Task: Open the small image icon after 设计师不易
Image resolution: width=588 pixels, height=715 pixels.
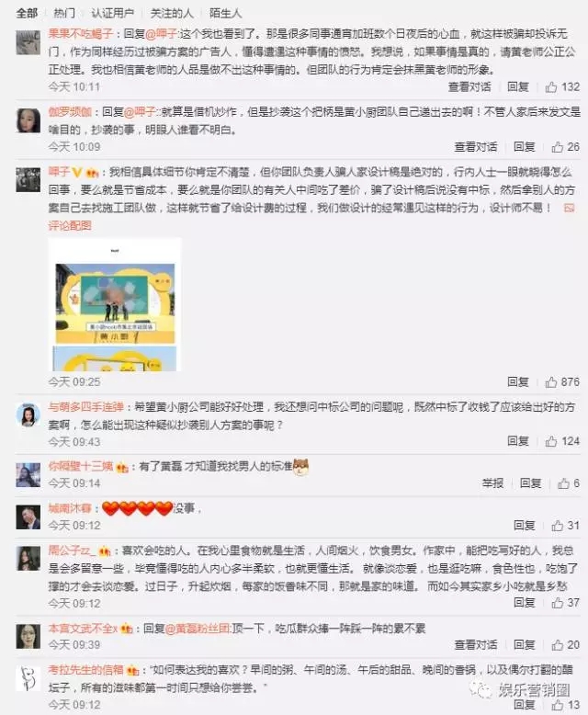Action: coord(569,208)
